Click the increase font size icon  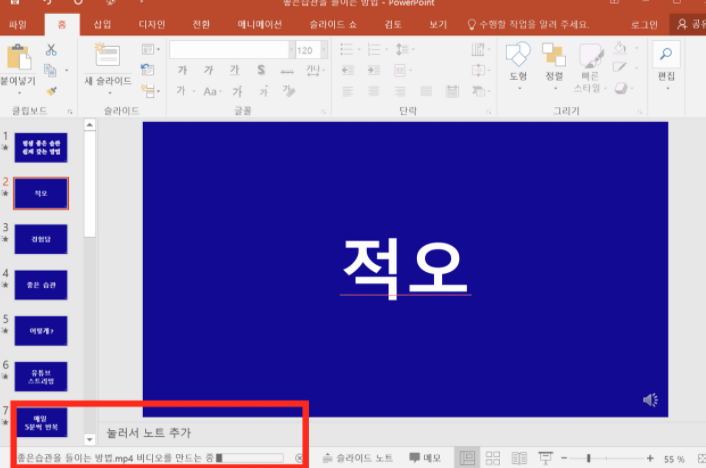coord(237,91)
